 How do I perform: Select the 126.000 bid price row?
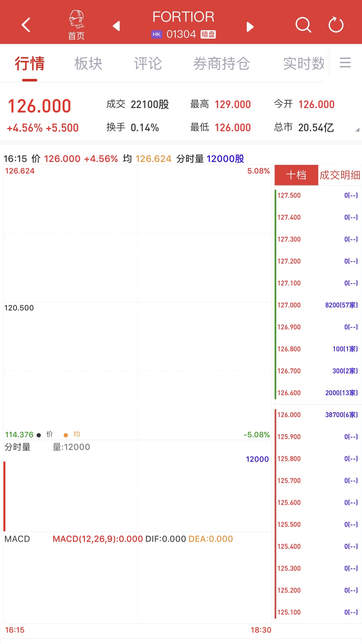click(317, 415)
